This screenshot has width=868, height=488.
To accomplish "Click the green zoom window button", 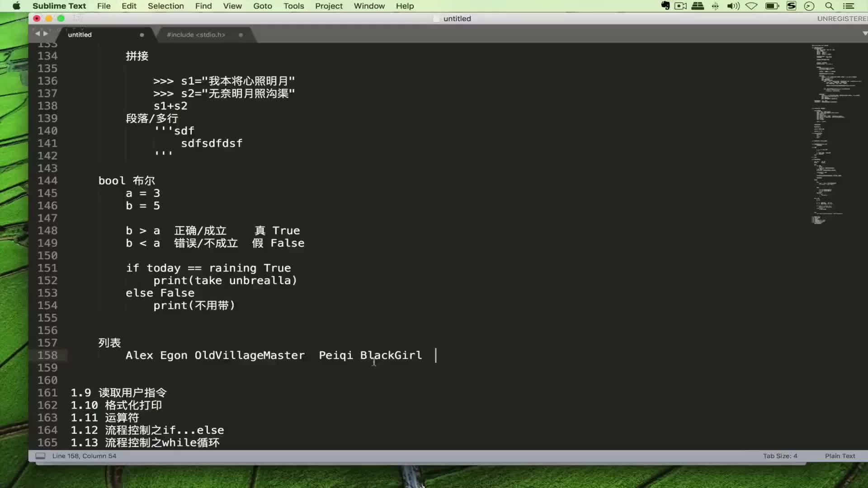I will (x=61, y=19).
